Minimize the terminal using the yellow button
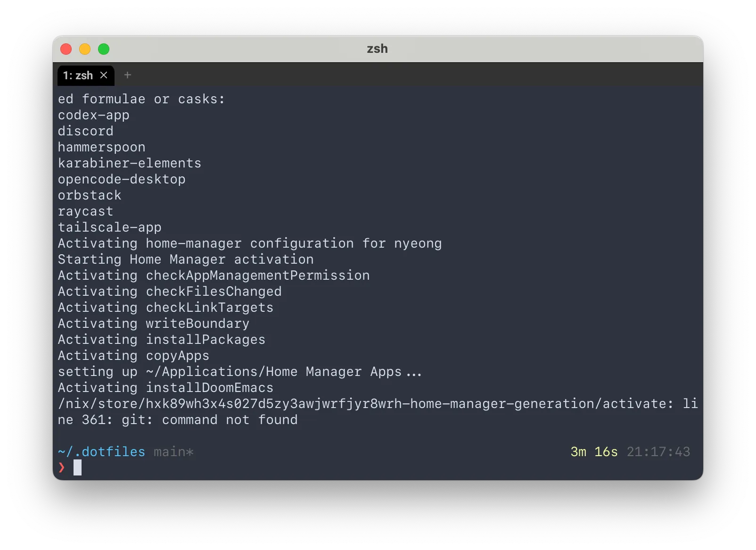This screenshot has height=550, width=756. click(x=85, y=49)
